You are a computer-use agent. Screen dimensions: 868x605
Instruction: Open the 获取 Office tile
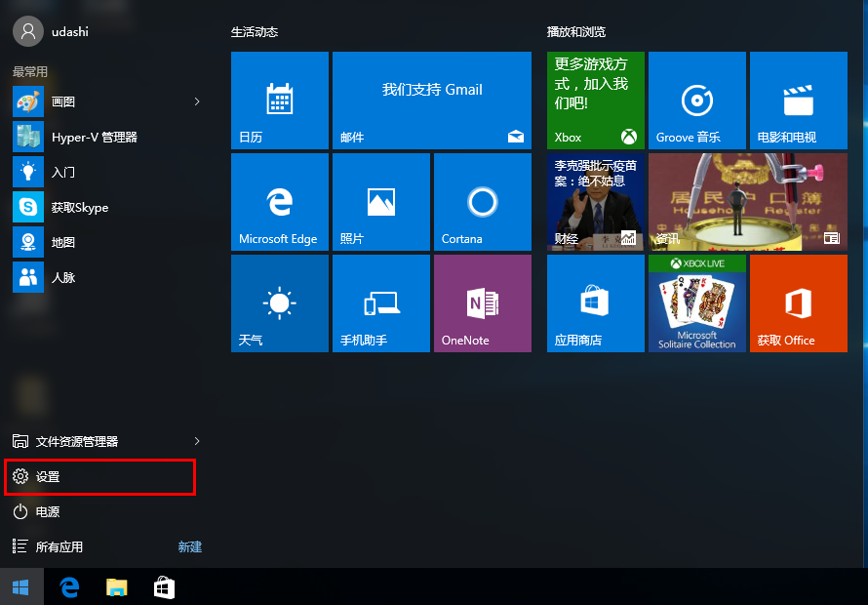point(799,303)
